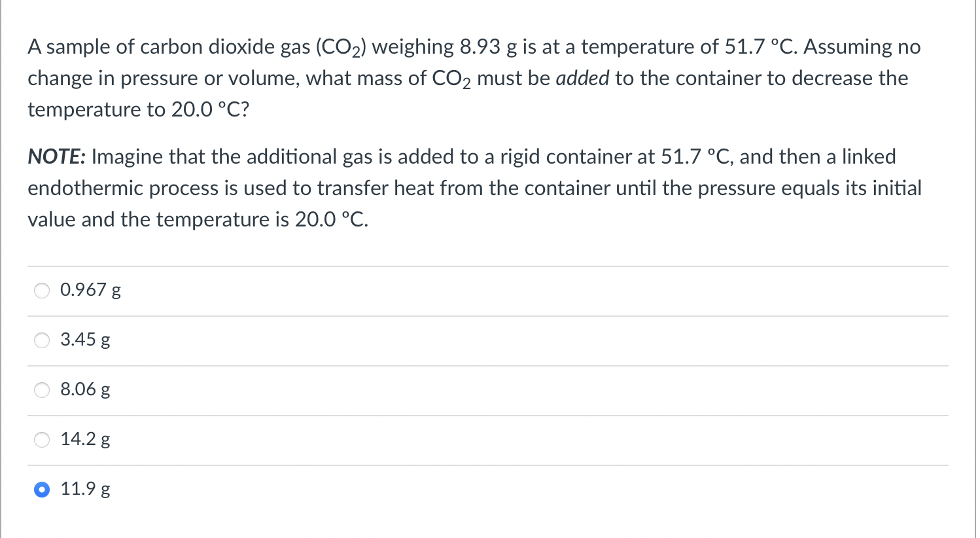Click the radio circle beside 0.967 g

tap(41, 290)
